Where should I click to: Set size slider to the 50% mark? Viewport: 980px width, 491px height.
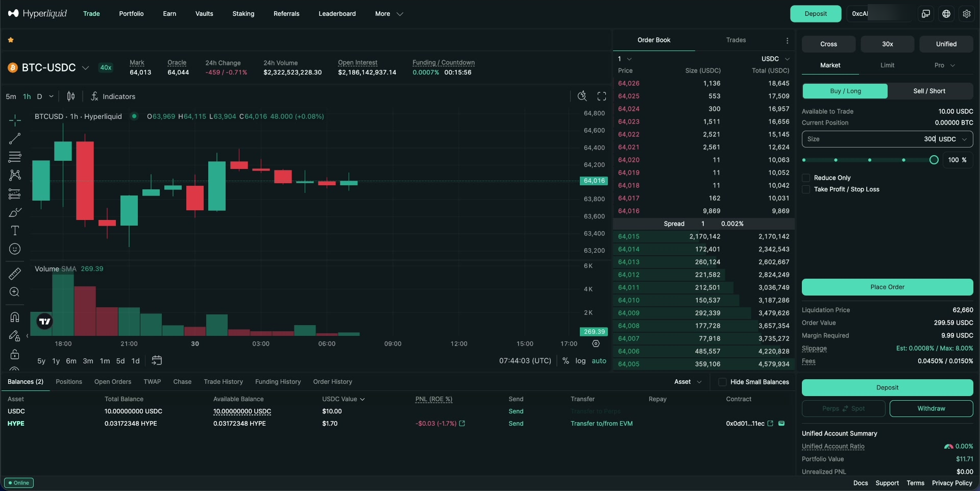coord(869,160)
